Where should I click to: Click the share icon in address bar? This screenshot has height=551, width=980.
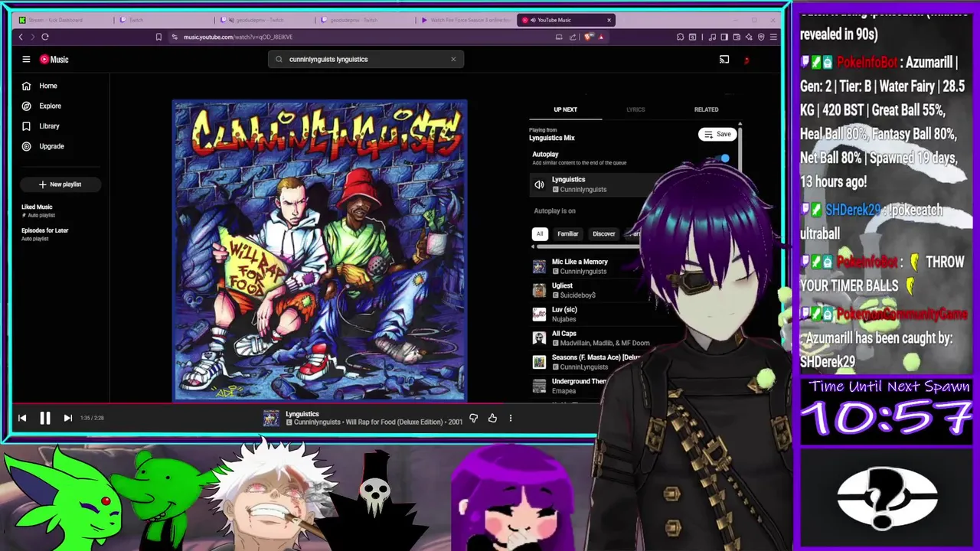573,37
